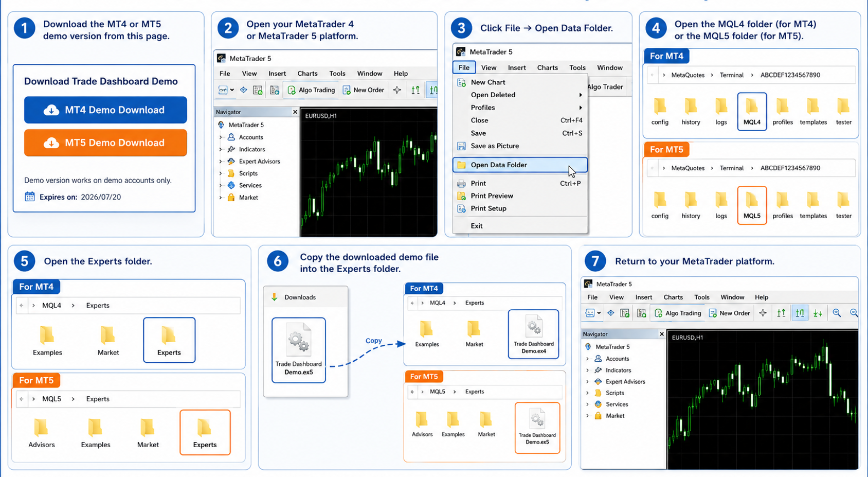The image size is (868, 477).
Task: Open the highlighted Experts folder under For MT5, step 5
Action: pos(205,433)
